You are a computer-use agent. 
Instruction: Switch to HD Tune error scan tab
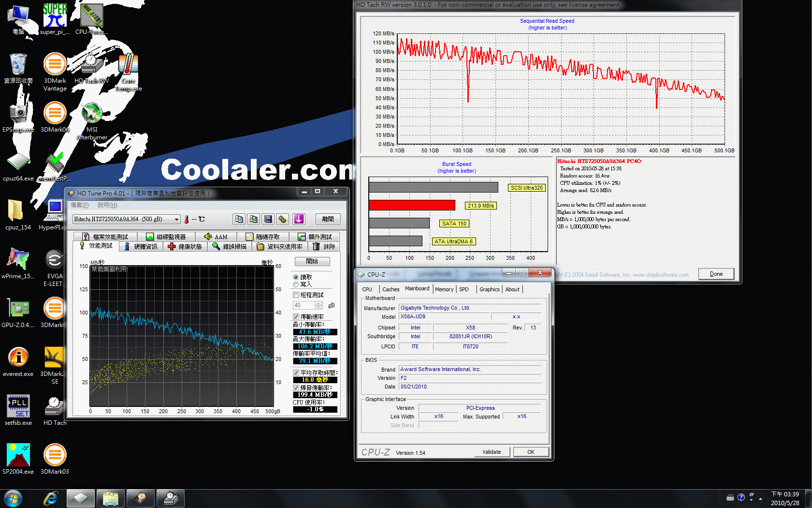(230, 247)
